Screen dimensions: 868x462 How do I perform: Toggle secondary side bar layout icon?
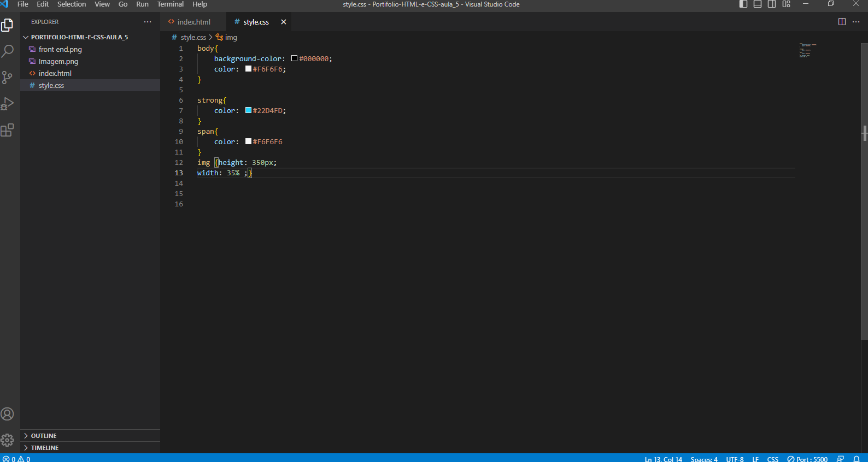click(772, 4)
